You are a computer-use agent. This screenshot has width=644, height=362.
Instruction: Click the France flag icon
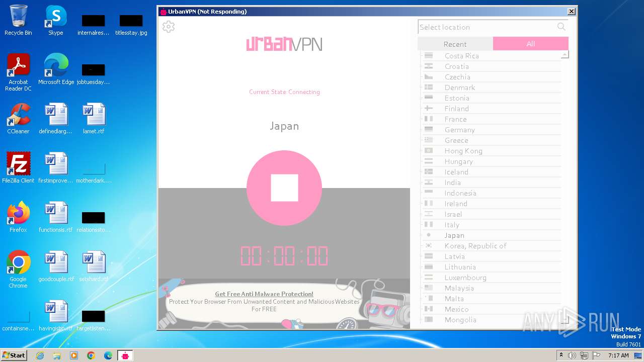point(429,119)
